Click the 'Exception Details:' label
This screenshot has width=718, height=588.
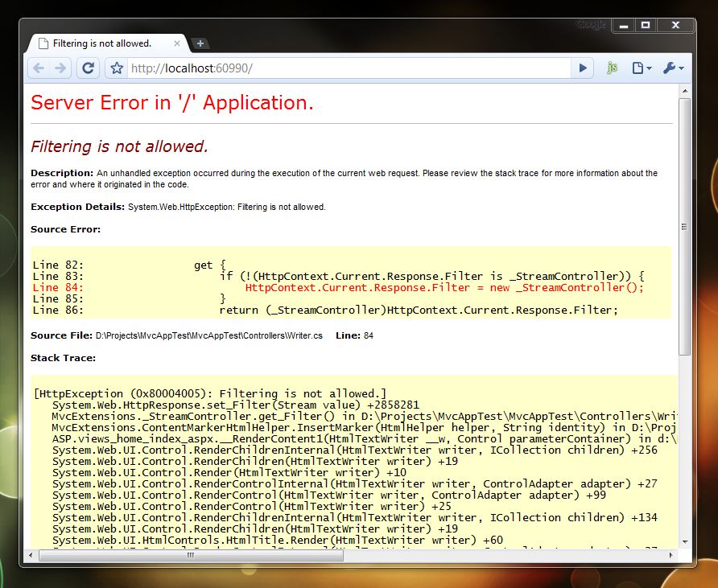point(77,207)
